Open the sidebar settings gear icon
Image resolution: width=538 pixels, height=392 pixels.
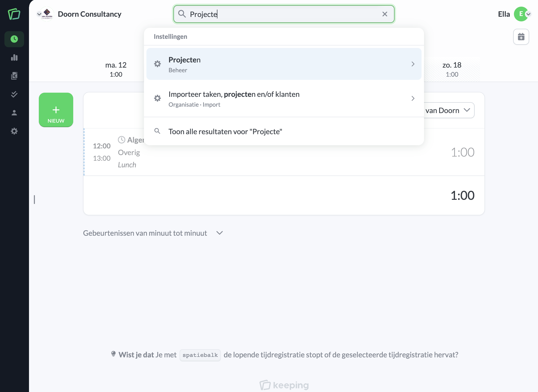(14, 131)
